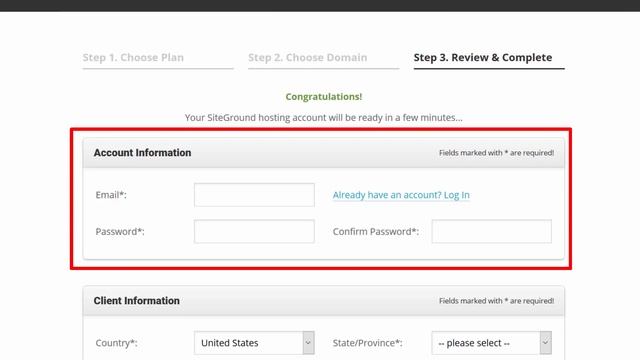Click the green Congratulations! text

[324, 97]
